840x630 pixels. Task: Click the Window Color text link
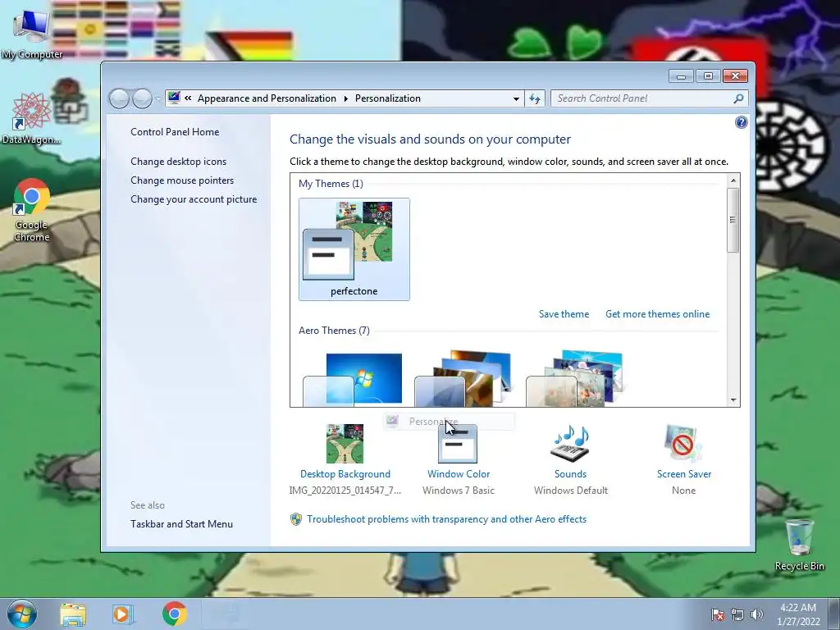(459, 474)
